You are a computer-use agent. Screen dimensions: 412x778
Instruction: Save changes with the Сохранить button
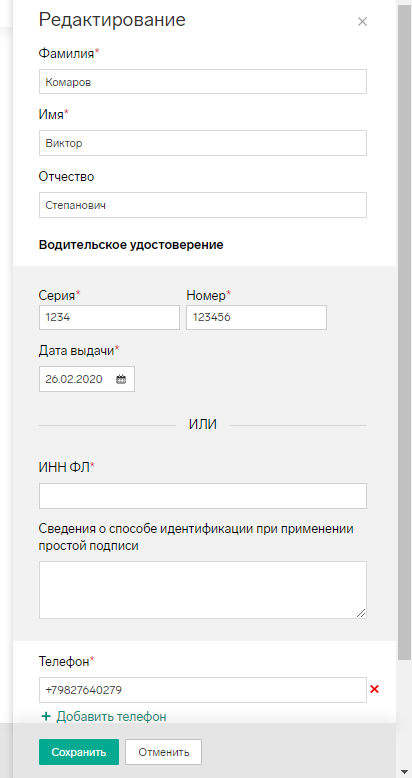pyautogui.click(x=79, y=752)
